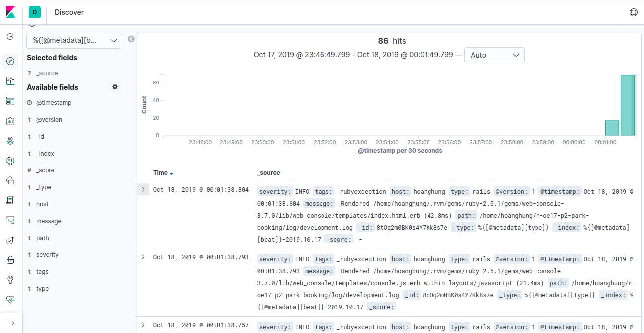Open the index pattern dropdown
Image resolution: width=644 pixels, height=333 pixels.
pyautogui.click(x=75, y=41)
